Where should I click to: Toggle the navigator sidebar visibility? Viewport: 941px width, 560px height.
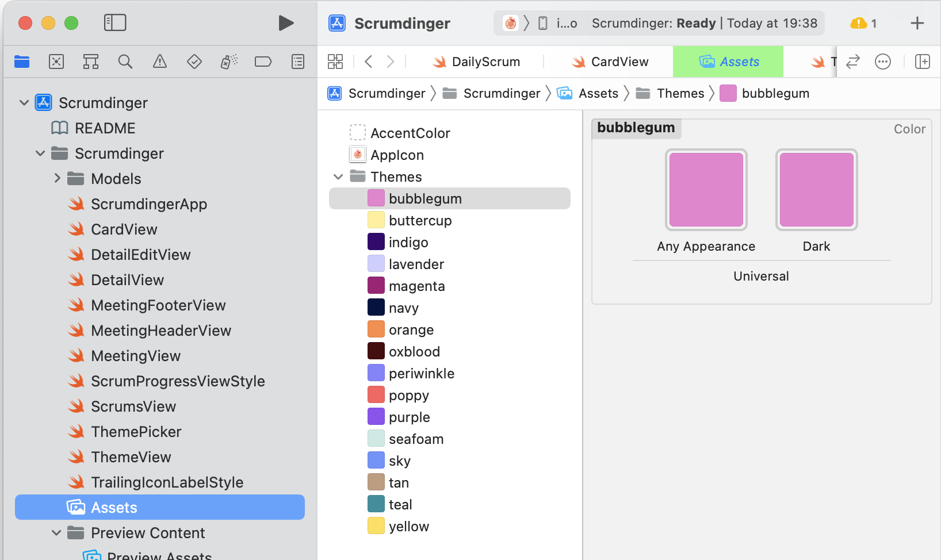click(115, 23)
